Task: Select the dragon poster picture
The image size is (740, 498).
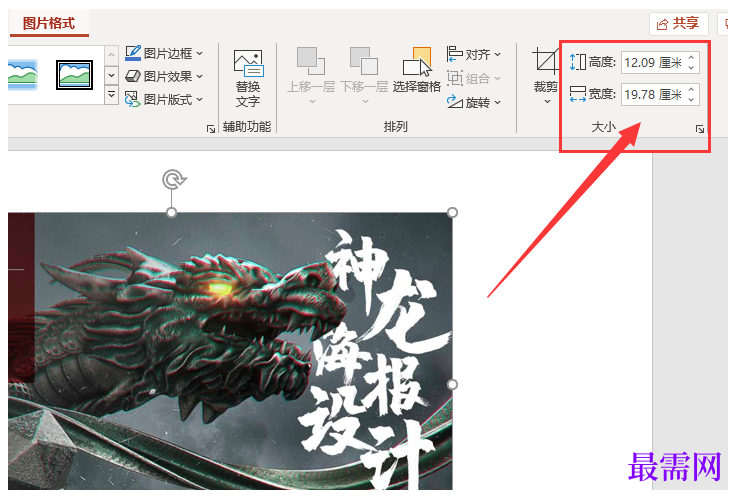Action: pyautogui.click(x=230, y=351)
